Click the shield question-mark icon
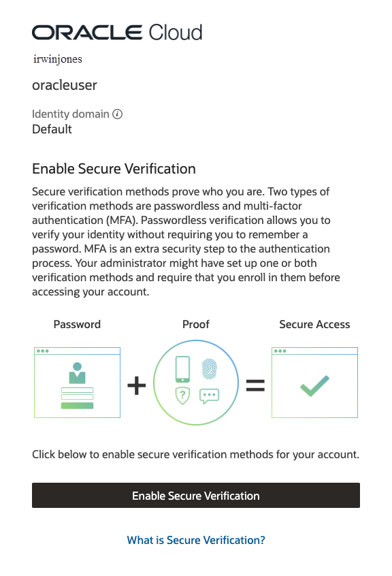Screen dimensions: 392x576 pyautogui.click(x=181, y=396)
